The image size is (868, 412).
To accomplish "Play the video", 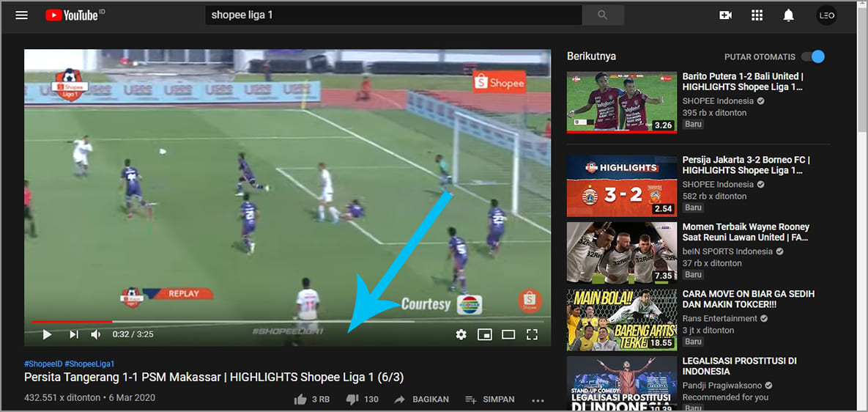I will pos(47,334).
